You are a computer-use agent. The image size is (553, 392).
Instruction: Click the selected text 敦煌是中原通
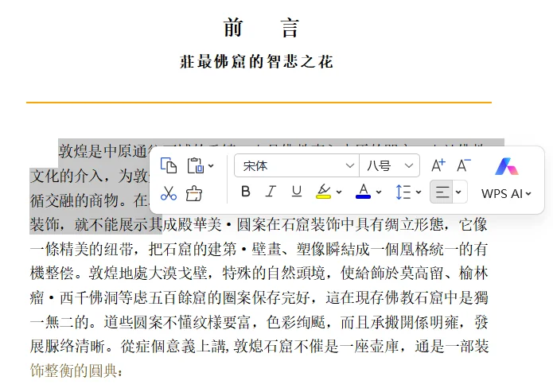pyautogui.click(x=103, y=151)
